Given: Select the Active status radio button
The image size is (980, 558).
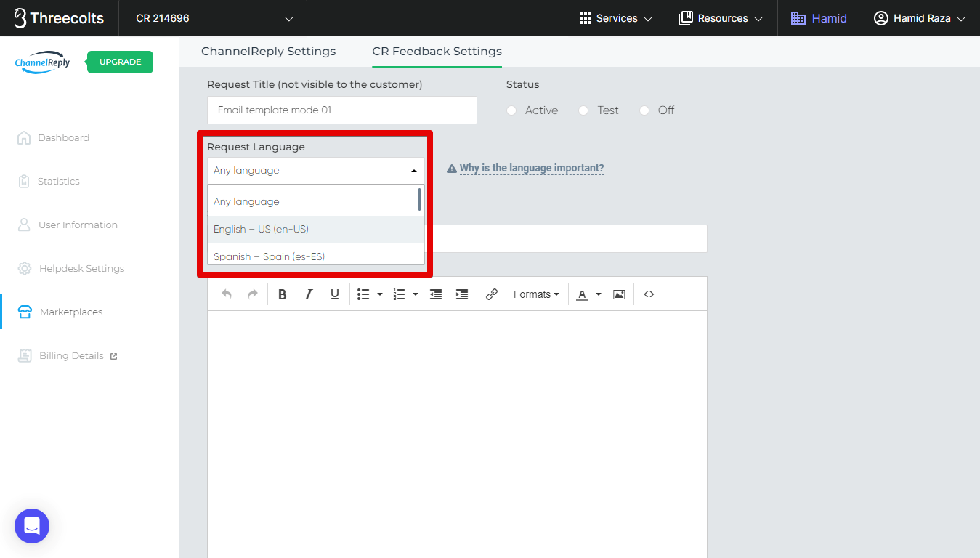Looking at the screenshot, I should (511, 110).
